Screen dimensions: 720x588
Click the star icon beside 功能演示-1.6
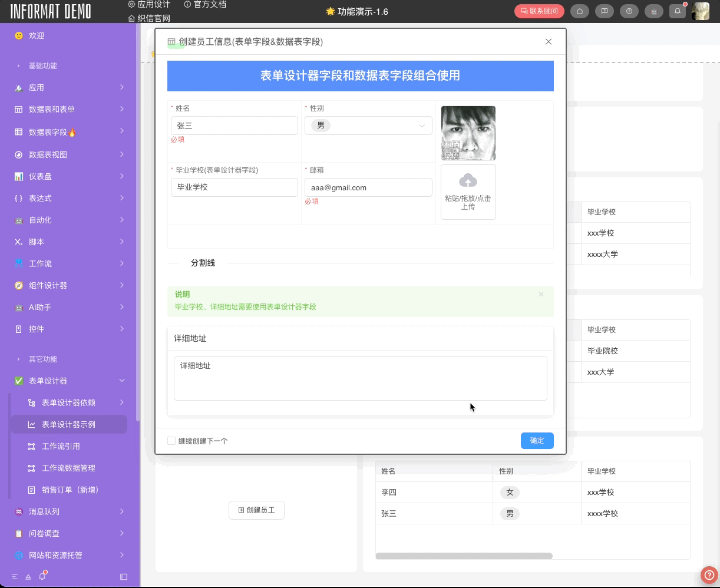[x=331, y=11]
